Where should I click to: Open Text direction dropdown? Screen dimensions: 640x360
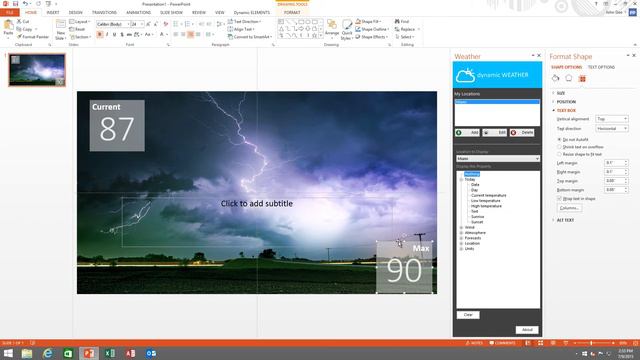click(611, 129)
